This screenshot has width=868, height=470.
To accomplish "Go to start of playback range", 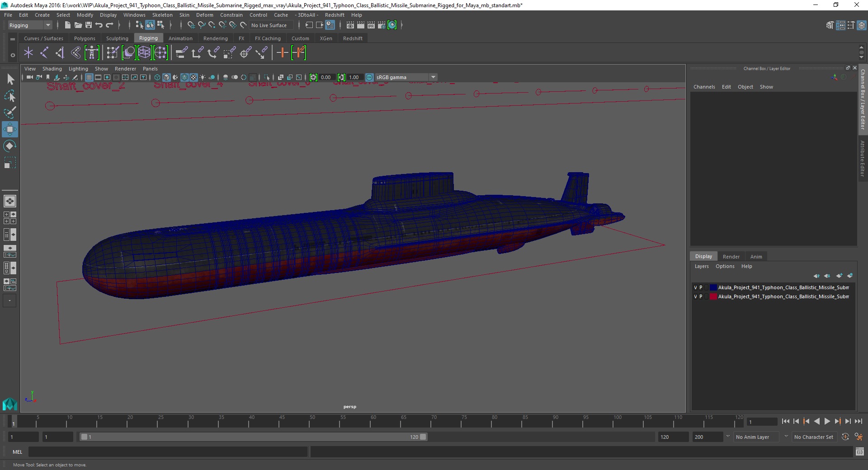I will coord(785,421).
